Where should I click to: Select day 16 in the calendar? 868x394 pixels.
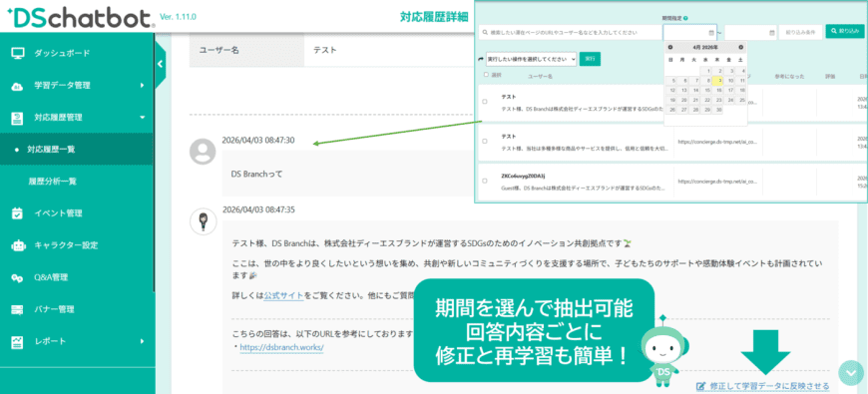click(717, 90)
